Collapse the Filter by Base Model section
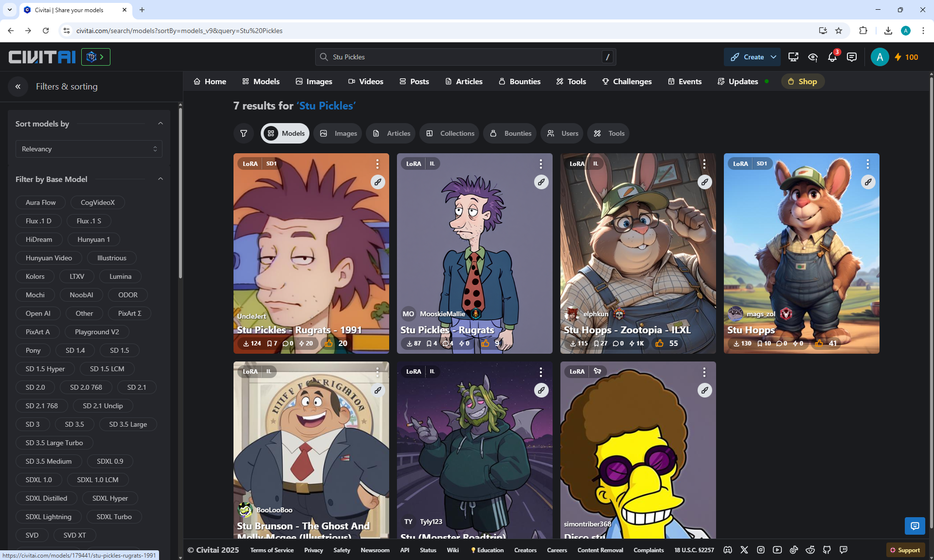Image resolution: width=934 pixels, height=560 pixels. tap(160, 179)
